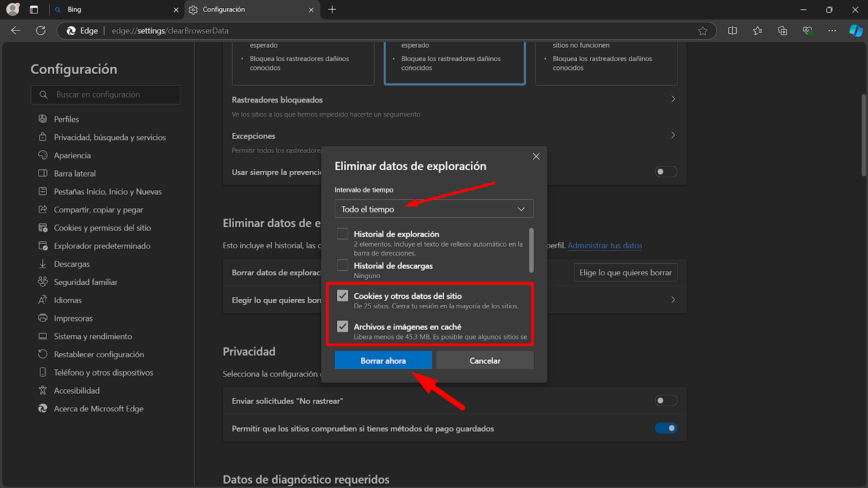This screenshot has height=488, width=868.
Task: Open the Intervalo de tiempo dropdown
Action: point(433,209)
